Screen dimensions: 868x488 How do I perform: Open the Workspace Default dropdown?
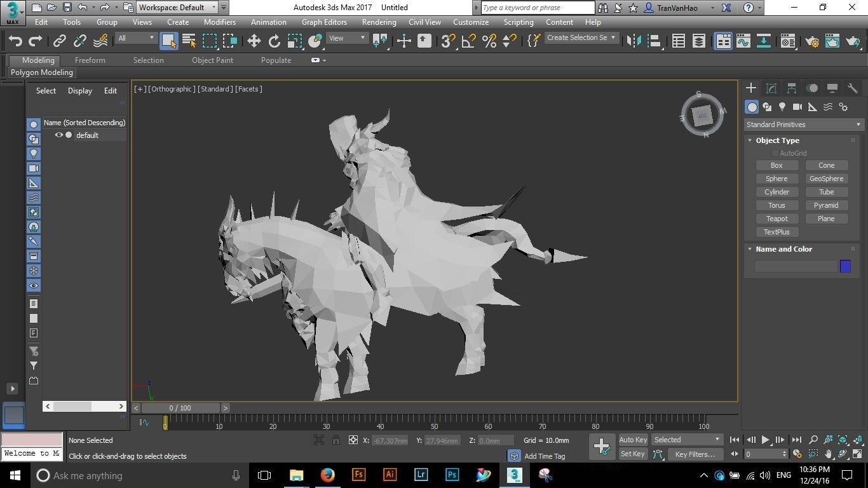tap(177, 8)
